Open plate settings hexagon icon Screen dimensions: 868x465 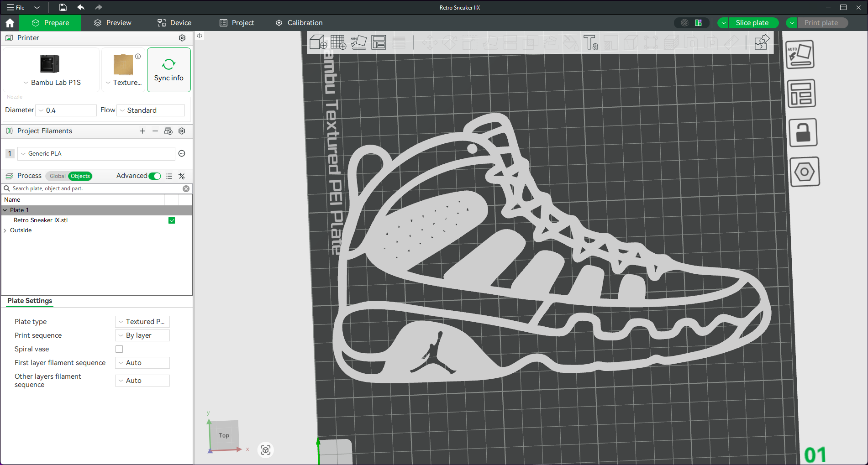tap(804, 172)
